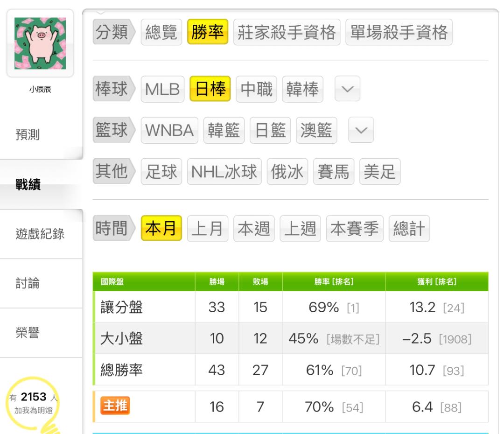Screen dimensions: 504x434
Task: Select the 戰績 sidebar tab
Action: click(x=28, y=184)
